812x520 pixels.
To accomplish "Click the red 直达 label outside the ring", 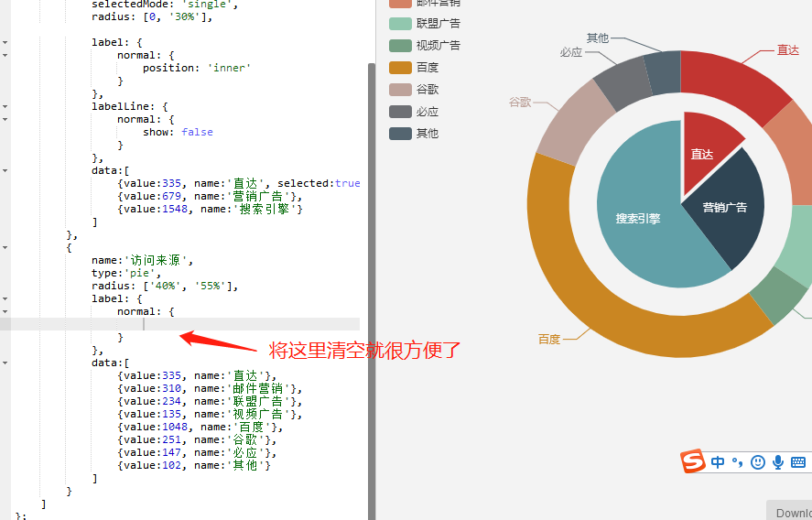I will point(787,50).
